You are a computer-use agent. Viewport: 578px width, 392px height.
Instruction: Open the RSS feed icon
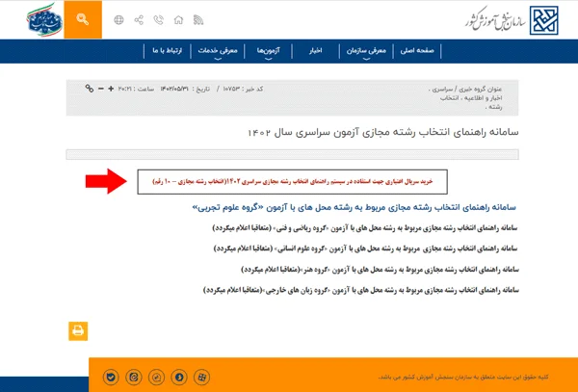pyautogui.click(x=198, y=20)
